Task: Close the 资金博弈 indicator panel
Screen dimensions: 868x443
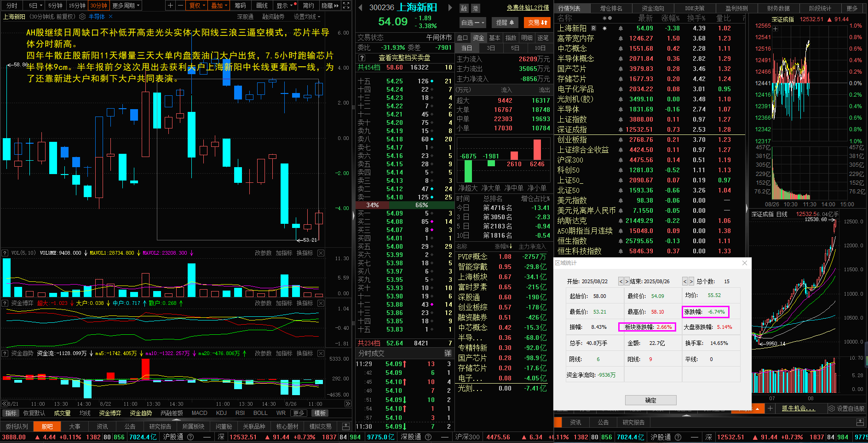Action: click(321, 303)
